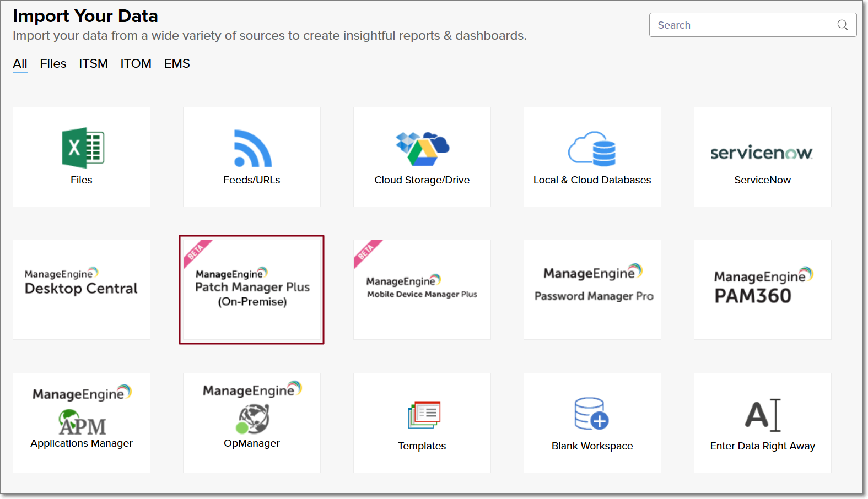Open Password Manager Pro tile
This screenshot has height=499, width=868.
(x=592, y=290)
